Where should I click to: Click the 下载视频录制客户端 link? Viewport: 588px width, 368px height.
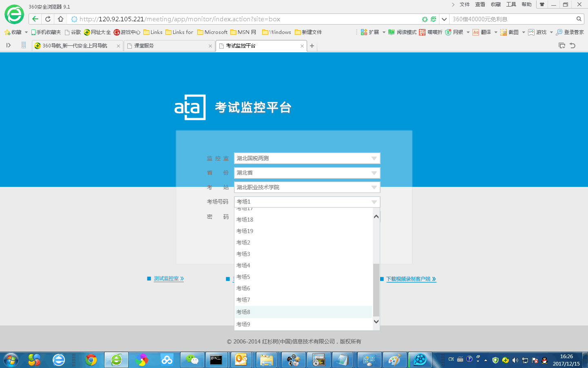[411, 279]
